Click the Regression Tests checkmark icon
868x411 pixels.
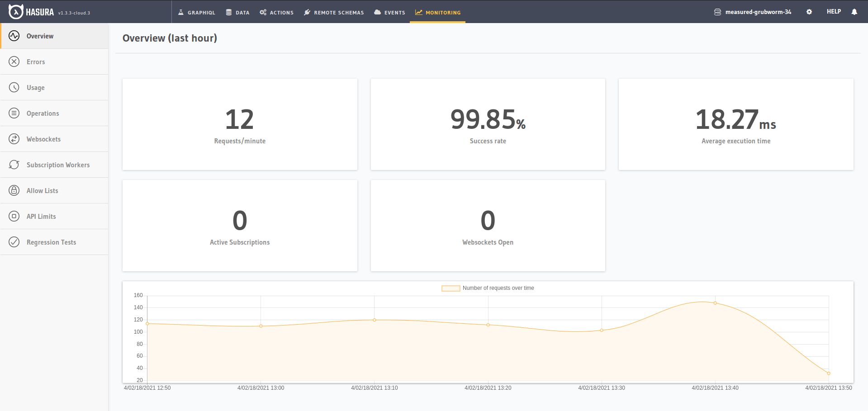[14, 242]
